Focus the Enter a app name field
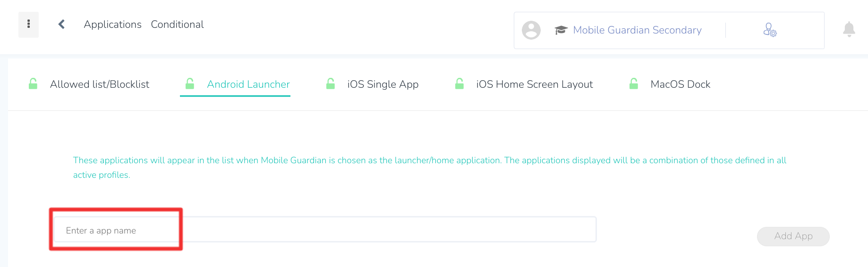Image resolution: width=868 pixels, height=267 pixels. 325,230
